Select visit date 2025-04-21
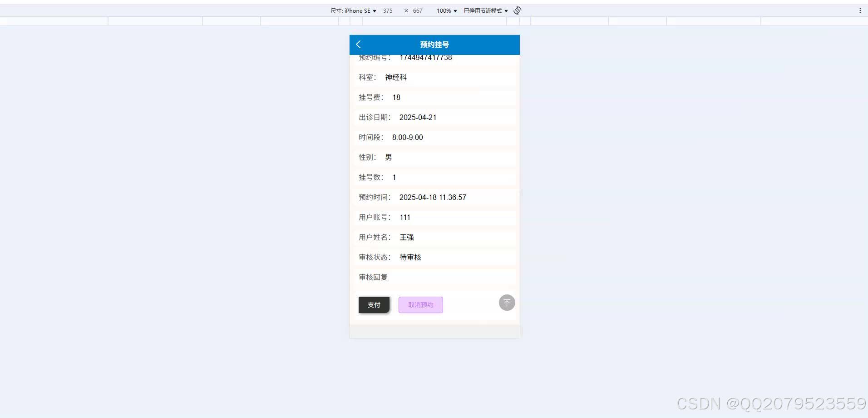 click(418, 117)
